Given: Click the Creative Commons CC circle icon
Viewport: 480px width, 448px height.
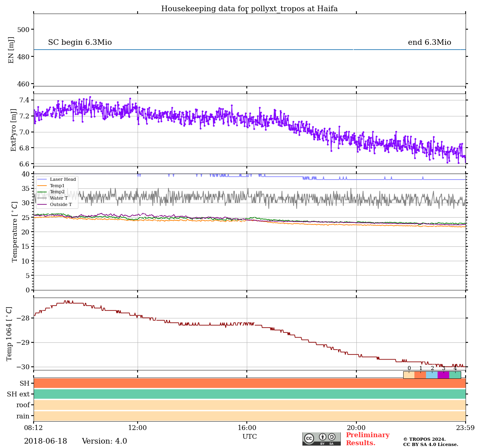Looking at the screenshot, I should pos(309,438).
